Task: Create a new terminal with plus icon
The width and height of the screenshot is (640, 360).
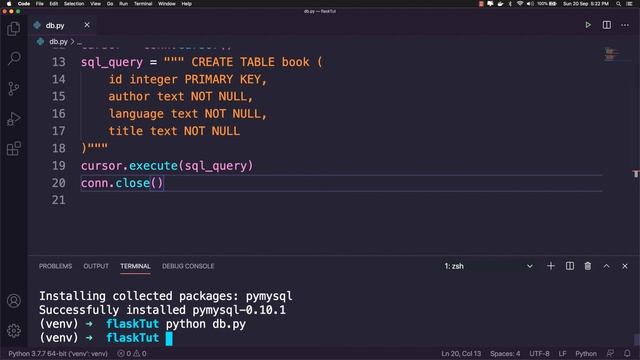Action: click(x=551, y=266)
